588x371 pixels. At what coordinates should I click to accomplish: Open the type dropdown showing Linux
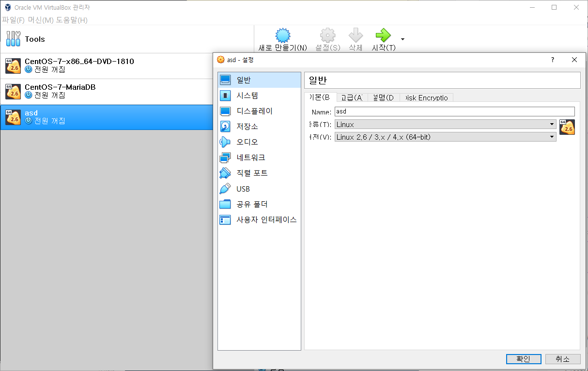pos(445,125)
